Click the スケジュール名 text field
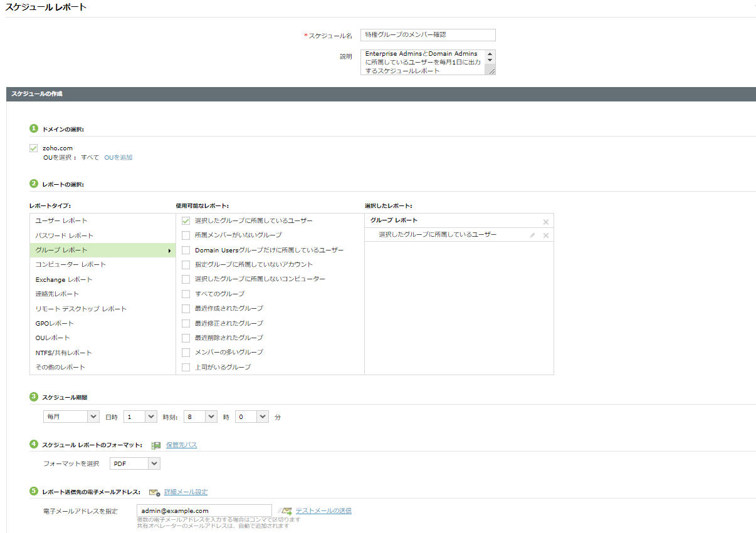The width and height of the screenshot is (756, 533). tap(428, 35)
